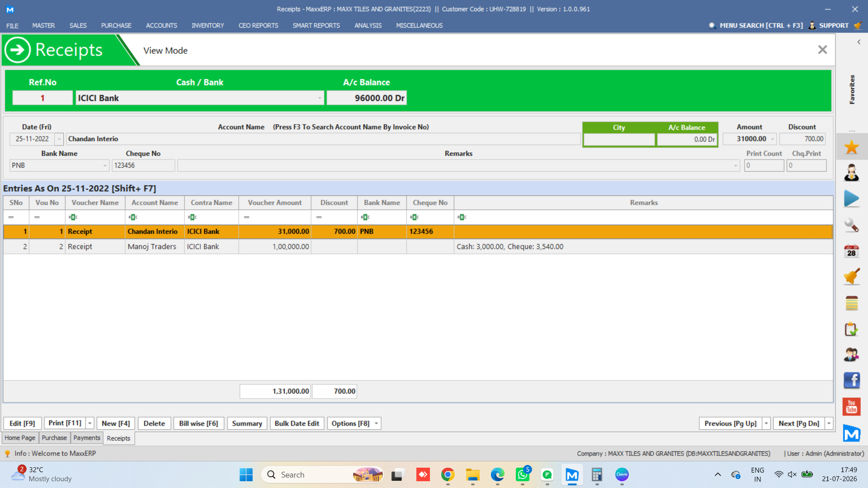Sort by Voucher Amount column header
Image resolution: width=868 pixels, height=488 pixels.
tap(275, 203)
